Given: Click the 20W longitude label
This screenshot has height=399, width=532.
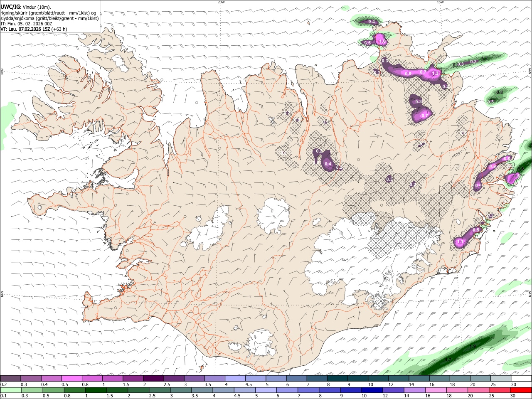Looking at the screenshot, I should click(x=221, y=2).
